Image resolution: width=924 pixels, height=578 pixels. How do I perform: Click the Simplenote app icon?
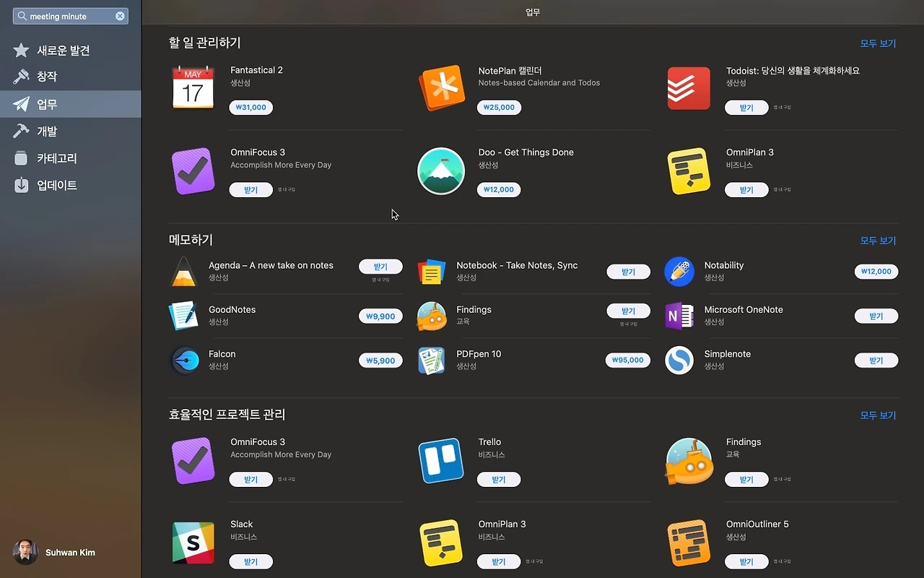click(x=679, y=361)
